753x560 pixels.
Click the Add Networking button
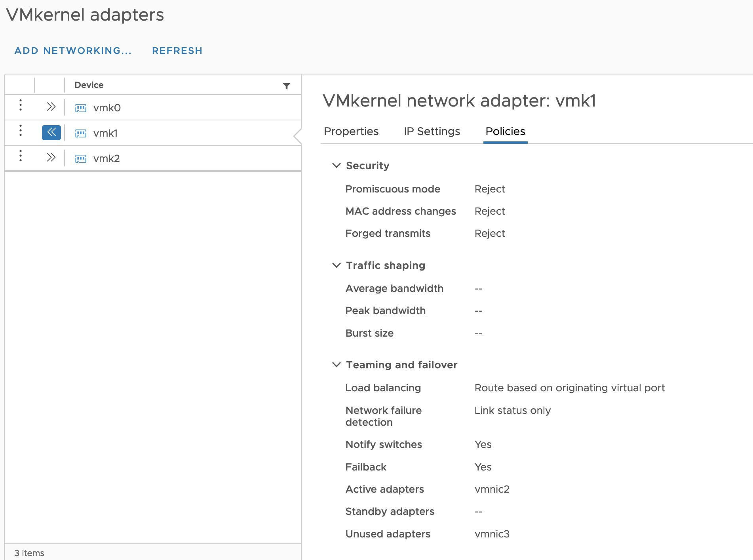[x=73, y=51]
